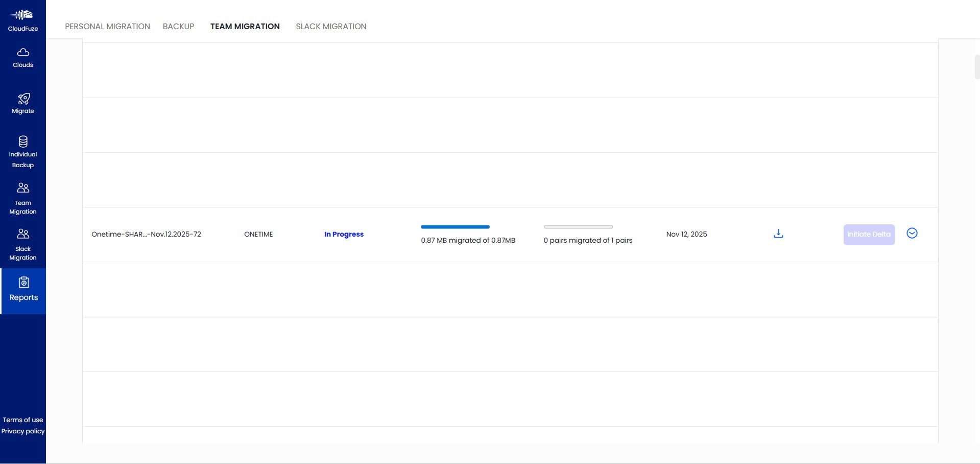Select the Reports icon in sidebar
Screen dimensions: 980x464
pos(23,289)
